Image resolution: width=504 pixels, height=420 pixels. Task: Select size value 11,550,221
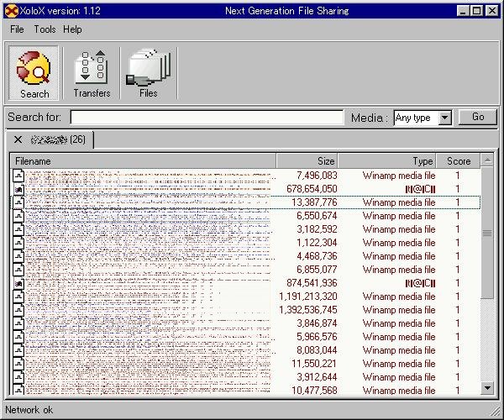pyautogui.click(x=314, y=364)
